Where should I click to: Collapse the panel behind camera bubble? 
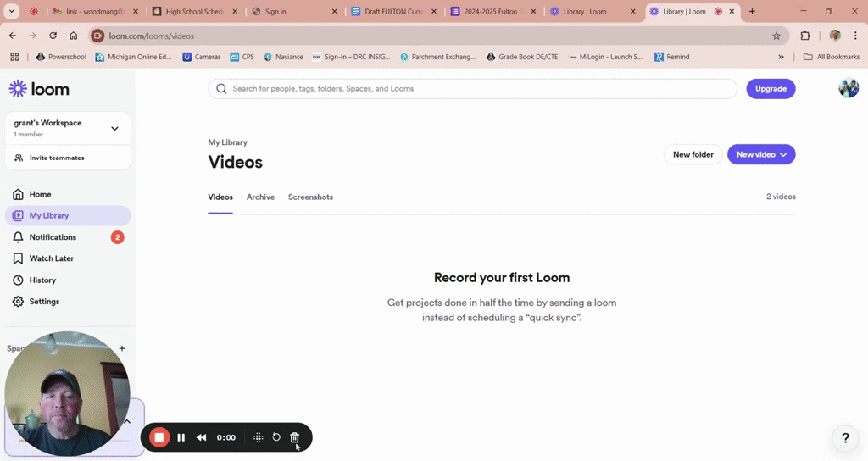tap(127, 422)
